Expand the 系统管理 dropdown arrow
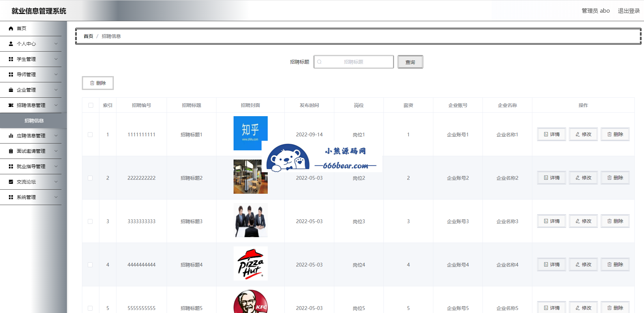Image resolution: width=644 pixels, height=313 pixels. click(56, 197)
